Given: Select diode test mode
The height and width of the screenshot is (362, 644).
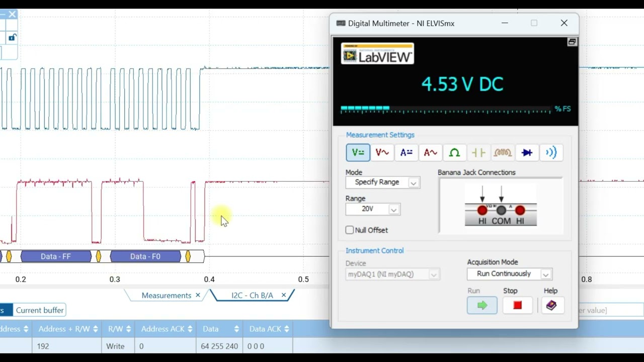Looking at the screenshot, I should (527, 152).
